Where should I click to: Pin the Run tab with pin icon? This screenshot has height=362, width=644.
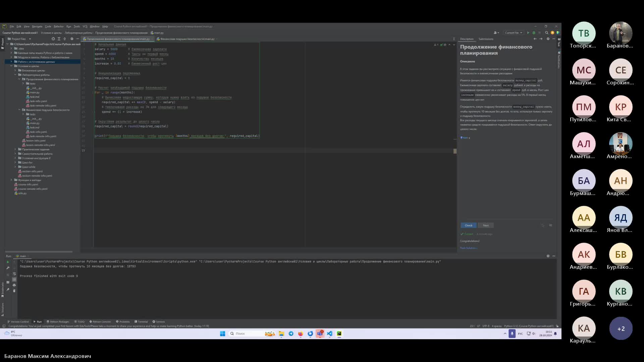coord(8,290)
